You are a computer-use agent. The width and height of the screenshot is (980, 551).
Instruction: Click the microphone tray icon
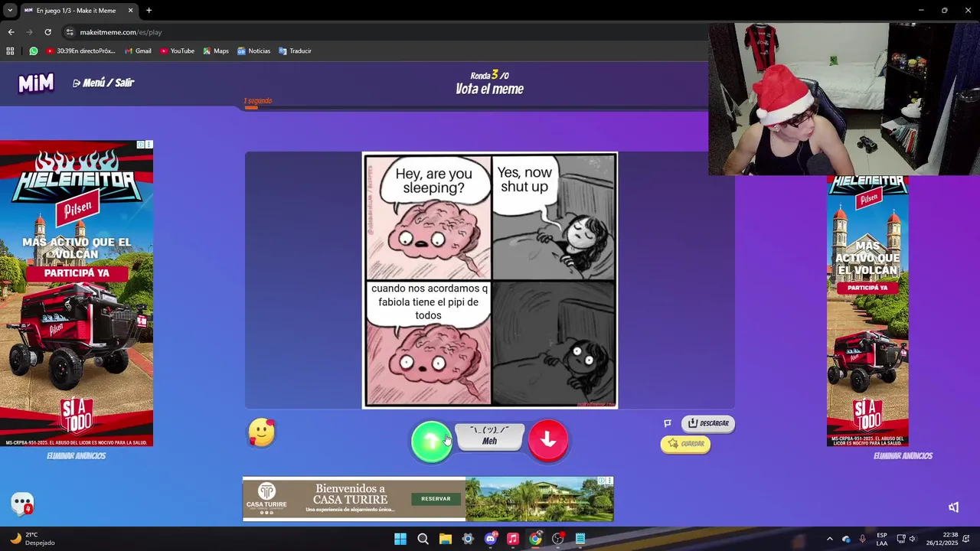863,539
